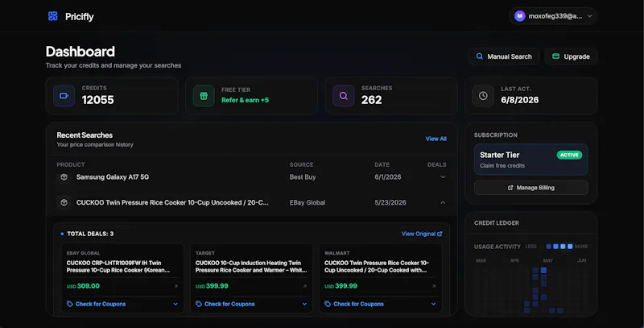The image size is (644, 328).
Task: Click the 5/23/2026 date cell
Action: (390, 202)
